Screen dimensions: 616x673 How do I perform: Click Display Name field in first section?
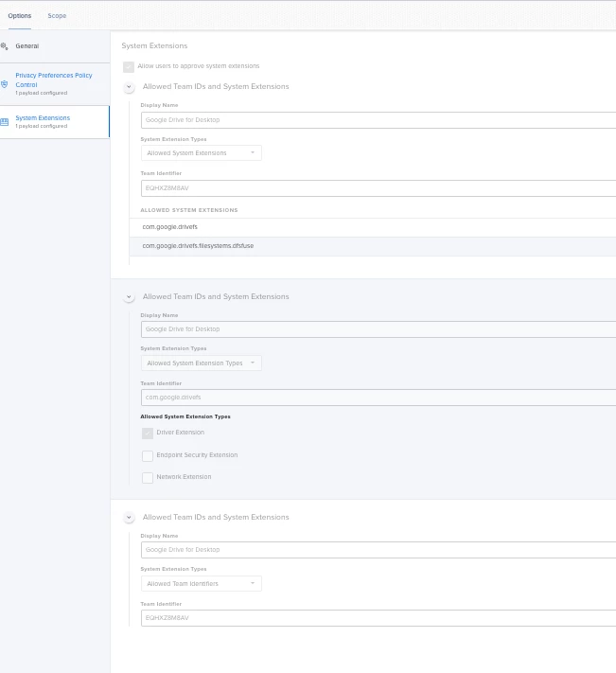[378, 120]
